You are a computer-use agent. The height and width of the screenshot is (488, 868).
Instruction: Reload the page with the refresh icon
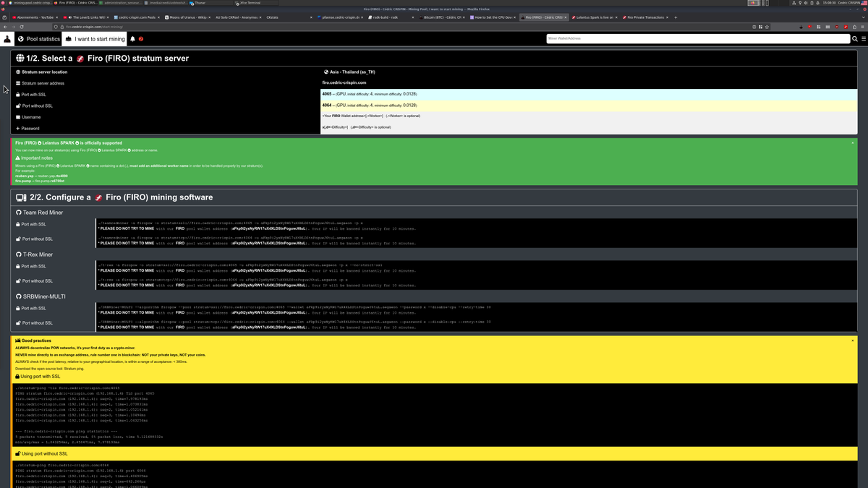22,27
